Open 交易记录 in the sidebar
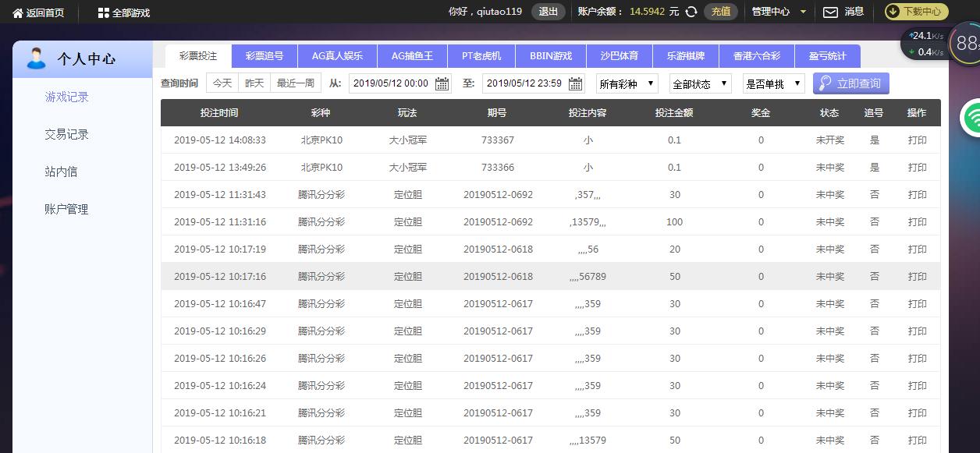 [x=67, y=134]
